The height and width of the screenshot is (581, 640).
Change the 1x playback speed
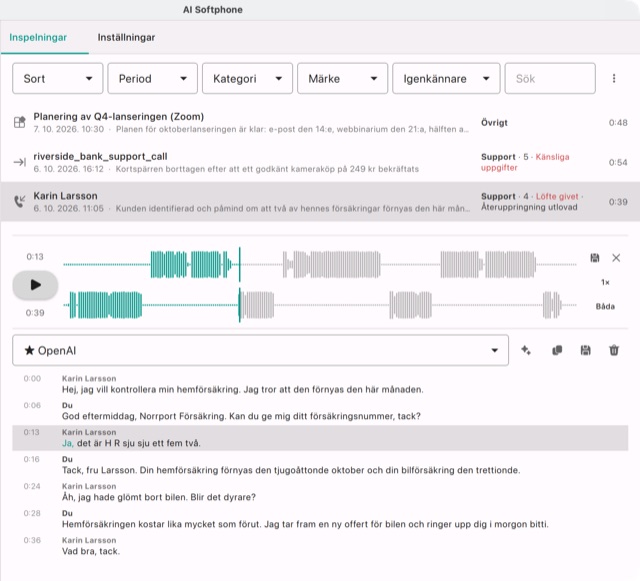pyautogui.click(x=605, y=282)
